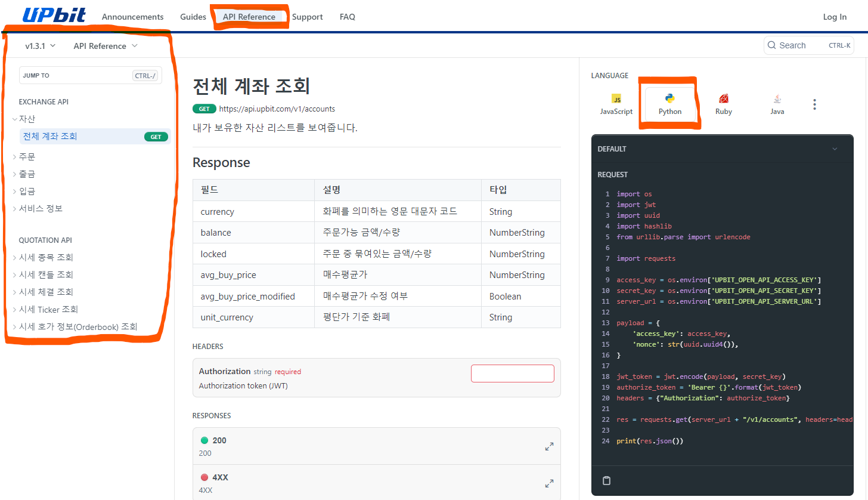Click the QUOTATION API sidebar heading
The width and height of the screenshot is (868, 500).
tap(45, 240)
